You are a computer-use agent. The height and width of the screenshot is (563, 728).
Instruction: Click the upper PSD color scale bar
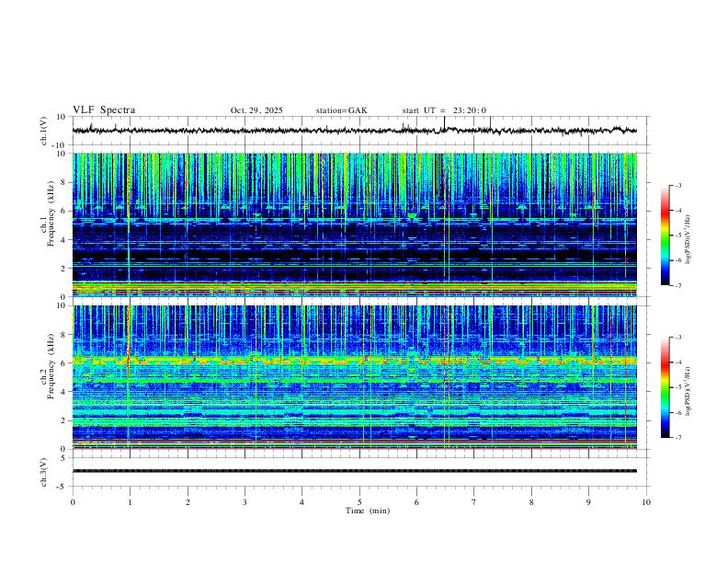click(665, 236)
